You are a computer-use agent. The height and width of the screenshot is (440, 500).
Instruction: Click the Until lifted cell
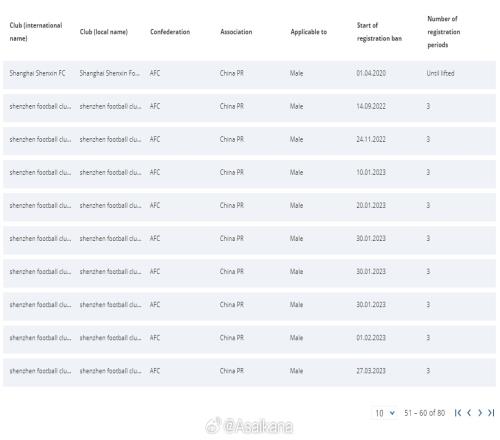[440, 73]
